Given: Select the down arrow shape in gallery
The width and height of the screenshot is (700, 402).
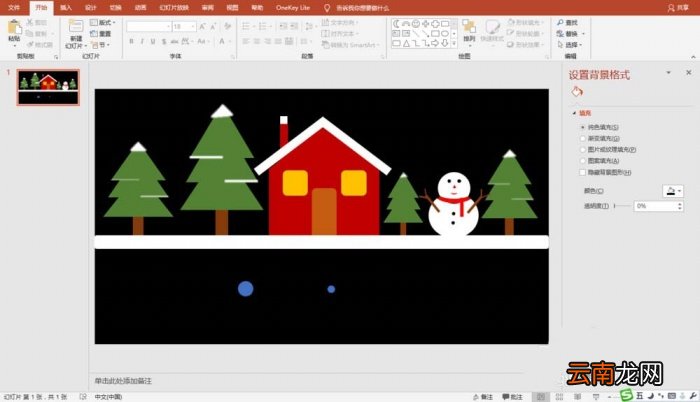Looking at the screenshot, I should click(445, 43).
